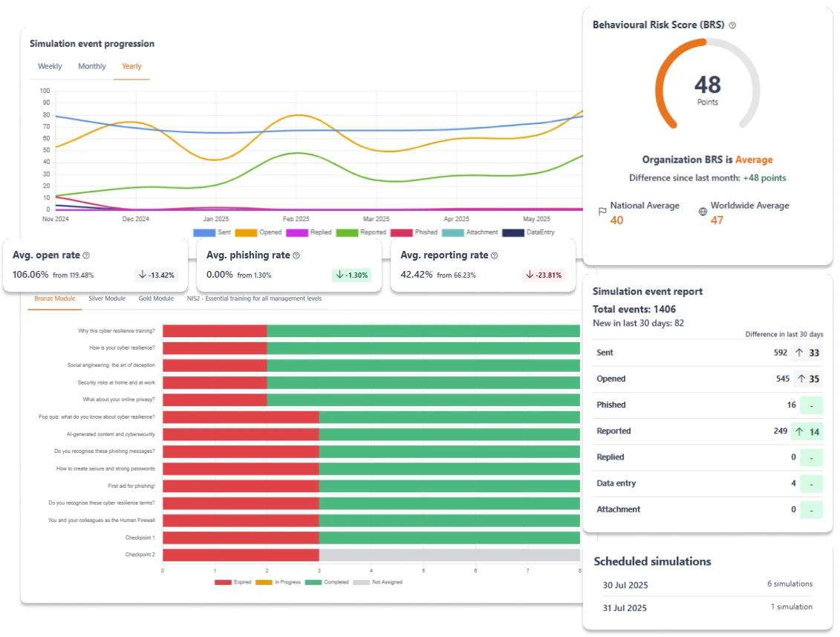The width and height of the screenshot is (840, 637).
Task: Click the Avg. phishing rate info icon
Action: [296, 255]
